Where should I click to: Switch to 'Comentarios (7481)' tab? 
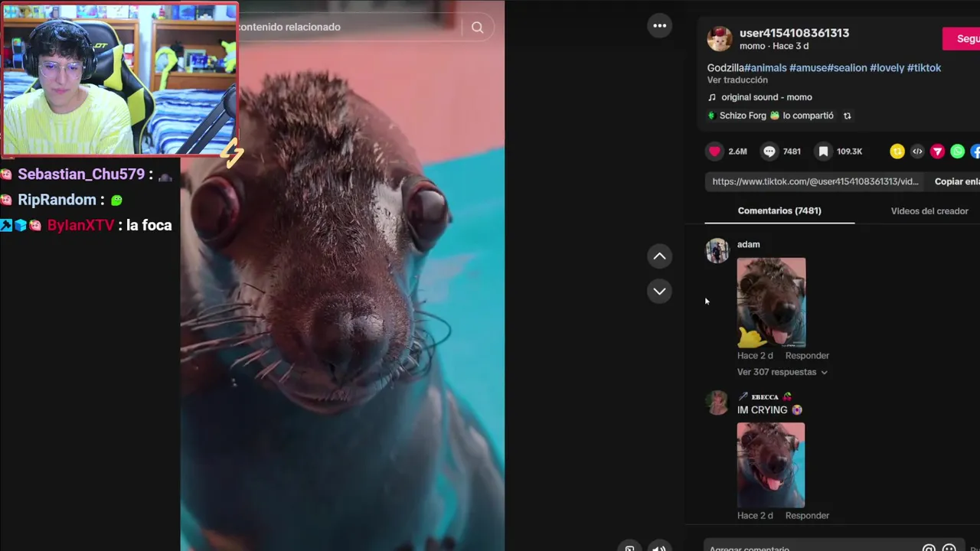click(779, 210)
